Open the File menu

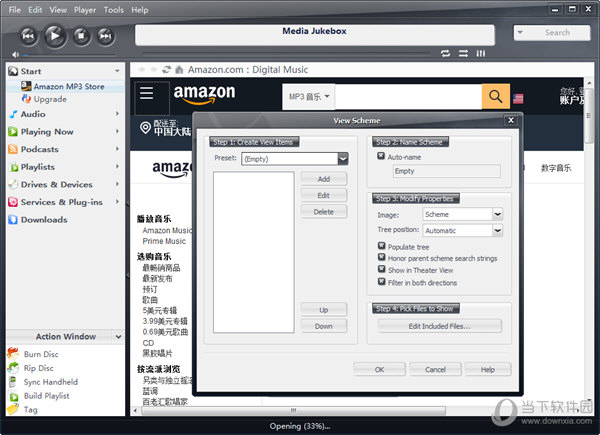tap(15, 10)
